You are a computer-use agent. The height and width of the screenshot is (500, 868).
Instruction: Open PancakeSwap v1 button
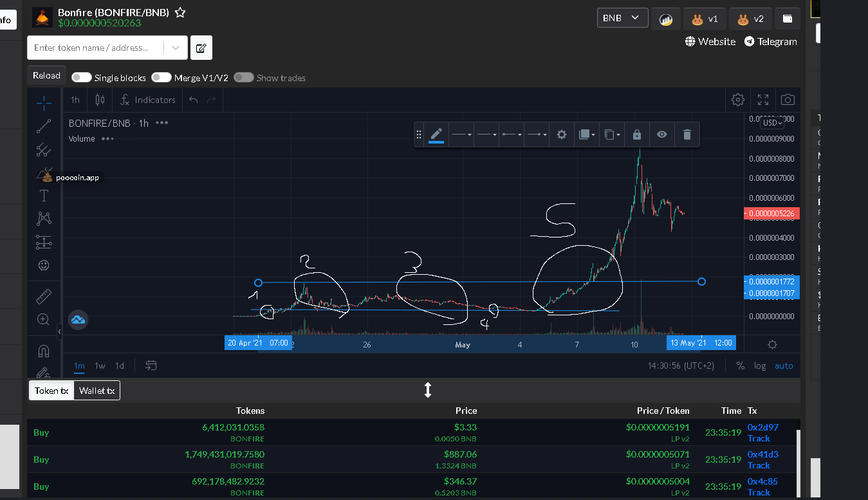[x=705, y=19]
